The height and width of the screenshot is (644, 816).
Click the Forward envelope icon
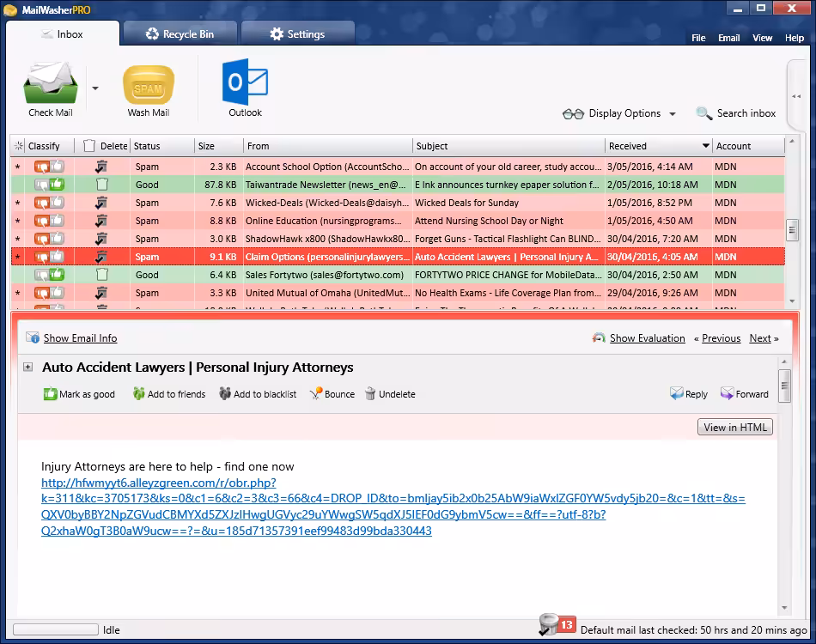(727, 394)
